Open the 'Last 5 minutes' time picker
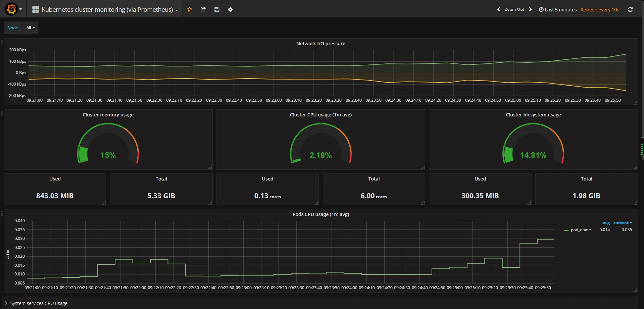The image size is (644, 309). (x=558, y=10)
